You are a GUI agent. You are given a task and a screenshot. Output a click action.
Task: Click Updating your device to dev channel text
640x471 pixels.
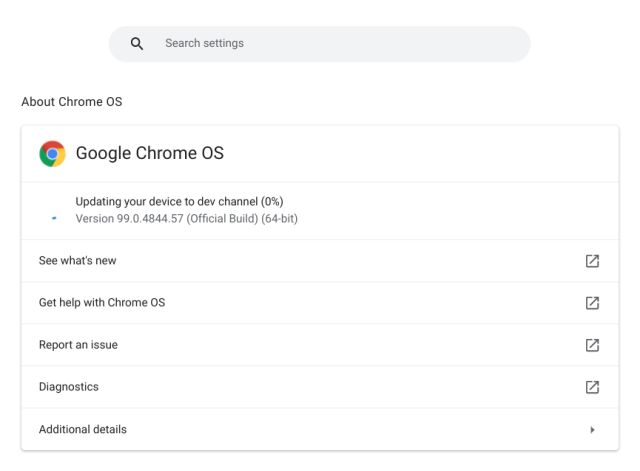[179, 202]
